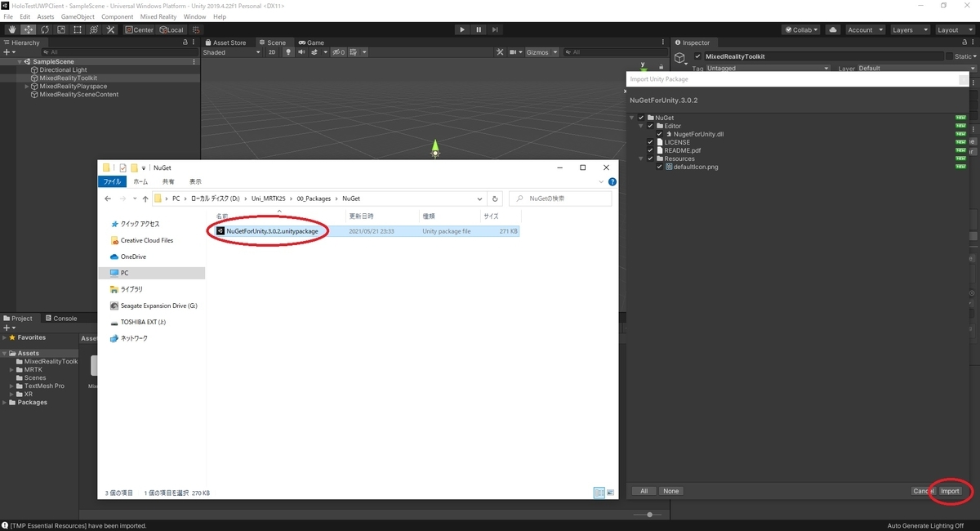Go back in File Explorer

click(x=108, y=199)
